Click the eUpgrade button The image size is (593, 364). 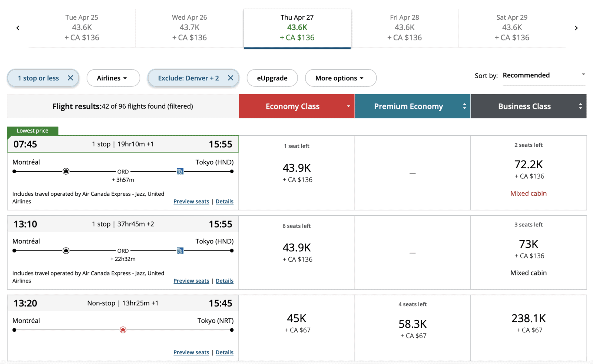[x=272, y=78]
